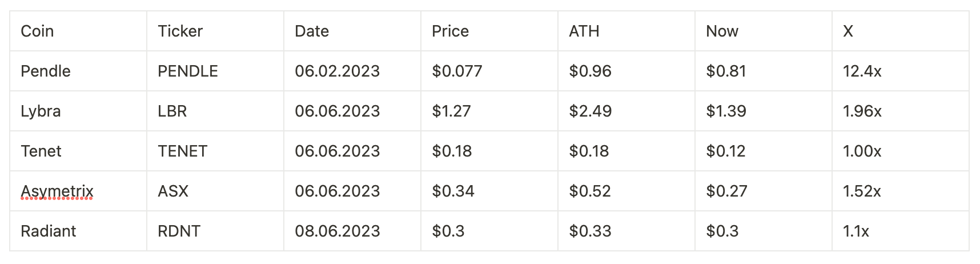Image resolution: width=980 pixels, height=264 pixels.
Task: Select the RDNT ticker cell
Action: [215, 231]
